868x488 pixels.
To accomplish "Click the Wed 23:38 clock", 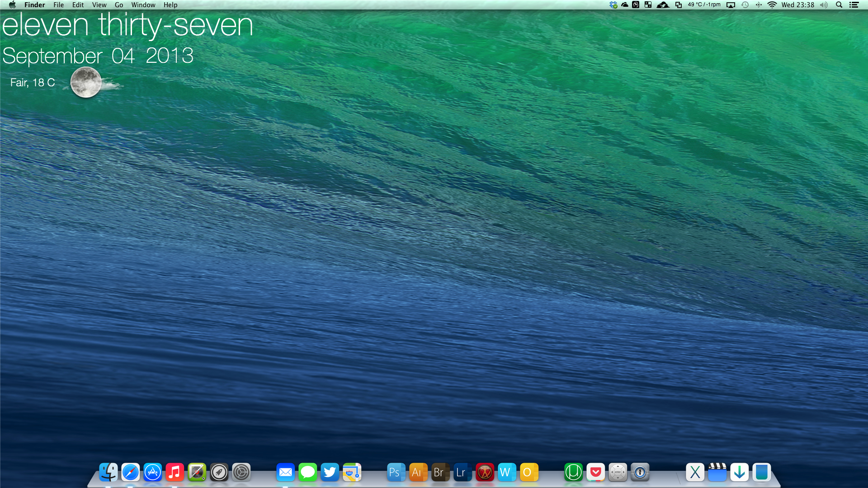I will [x=798, y=5].
